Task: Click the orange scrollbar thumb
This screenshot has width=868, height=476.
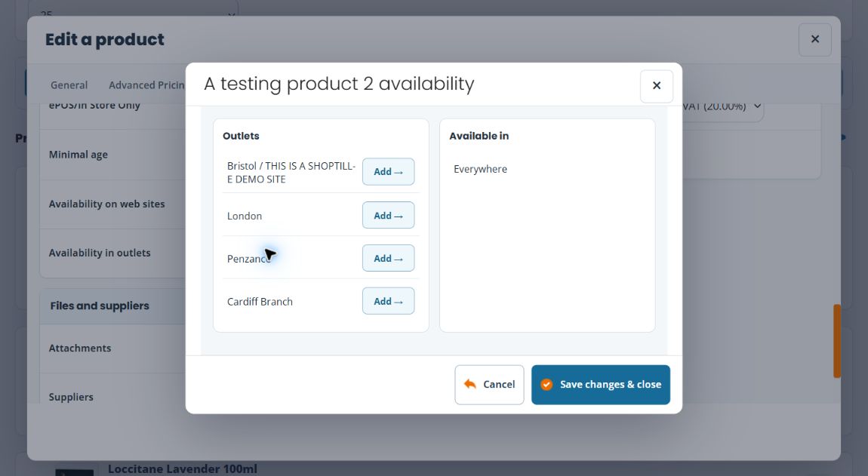Action: [837, 341]
